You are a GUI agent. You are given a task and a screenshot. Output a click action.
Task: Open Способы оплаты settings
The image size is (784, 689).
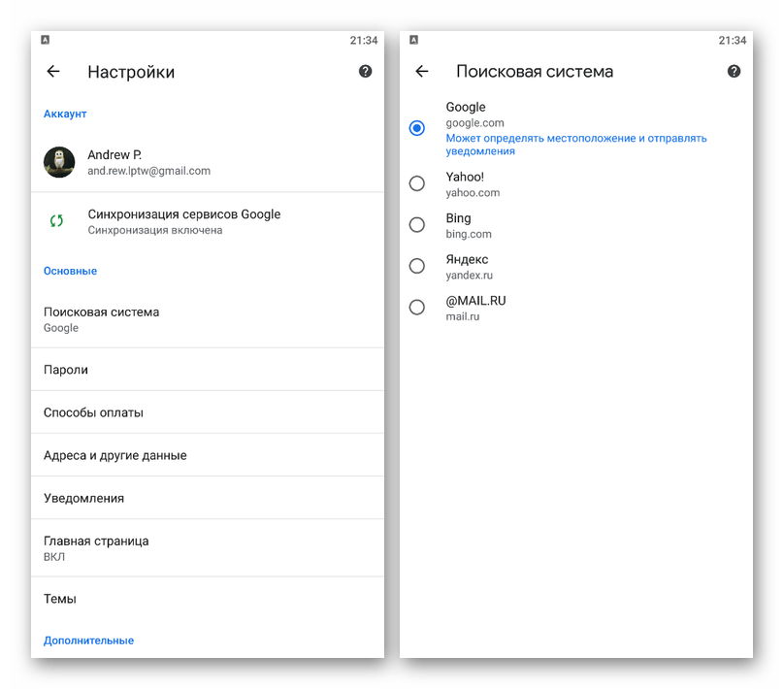point(208,412)
